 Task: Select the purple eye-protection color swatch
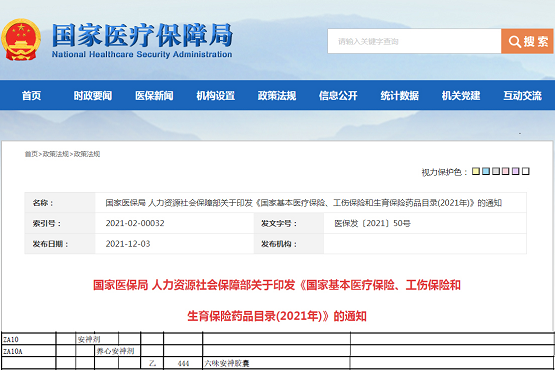pyautogui.click(x=516, y=171)
